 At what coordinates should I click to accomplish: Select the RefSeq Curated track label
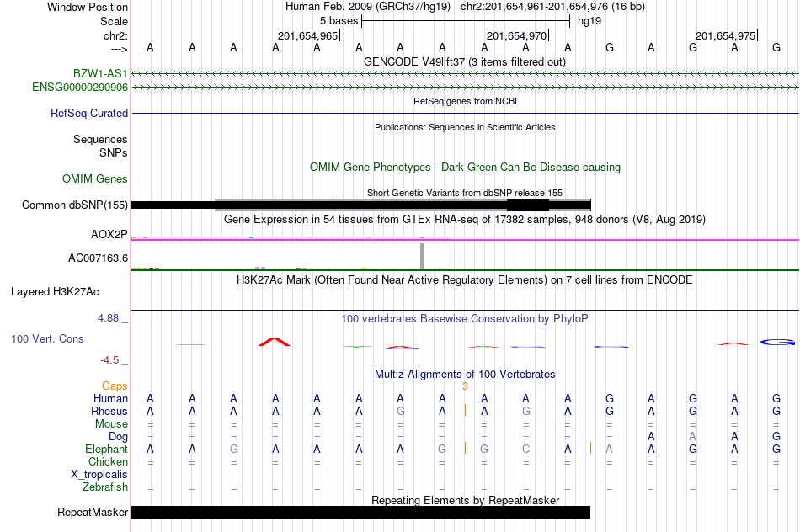[x=88, y=114]
